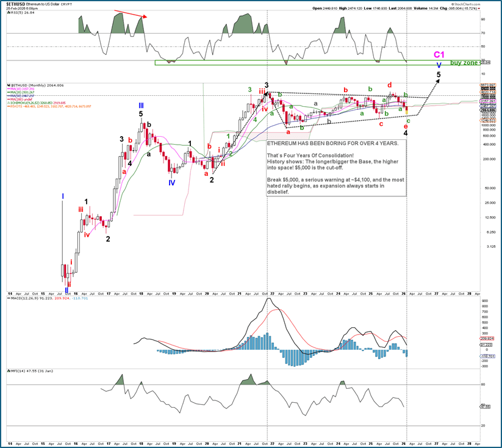
Task: Click the -300 level on MACD axis
Action: (x=484, y=366)
